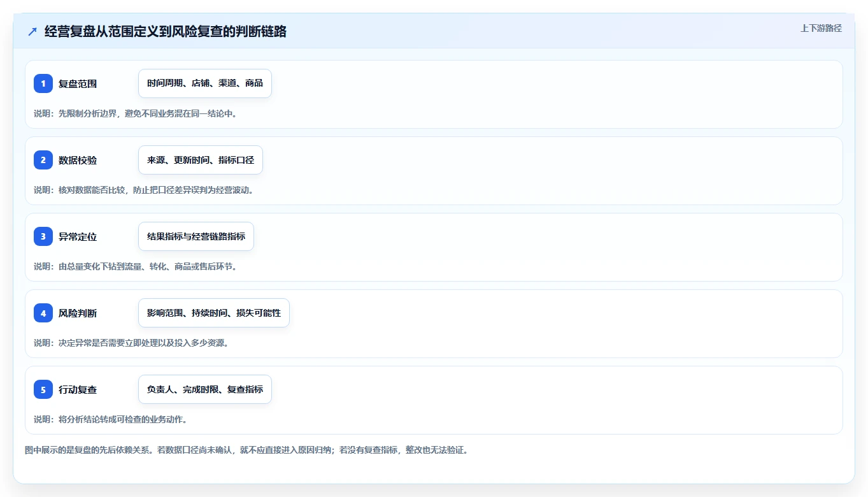Click the footer paragraph 图中展示的是复盘的先后依赖关系
This screenshot has height=497, width=868.
[246, 450]
